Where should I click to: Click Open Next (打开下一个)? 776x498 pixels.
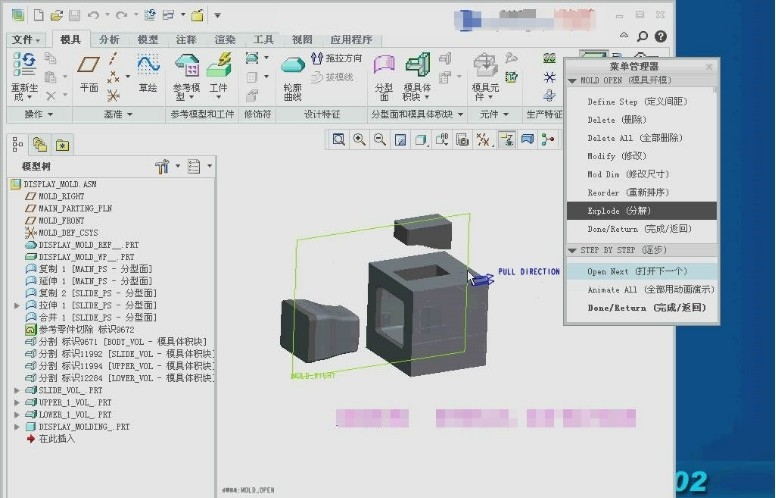(641, 271)
